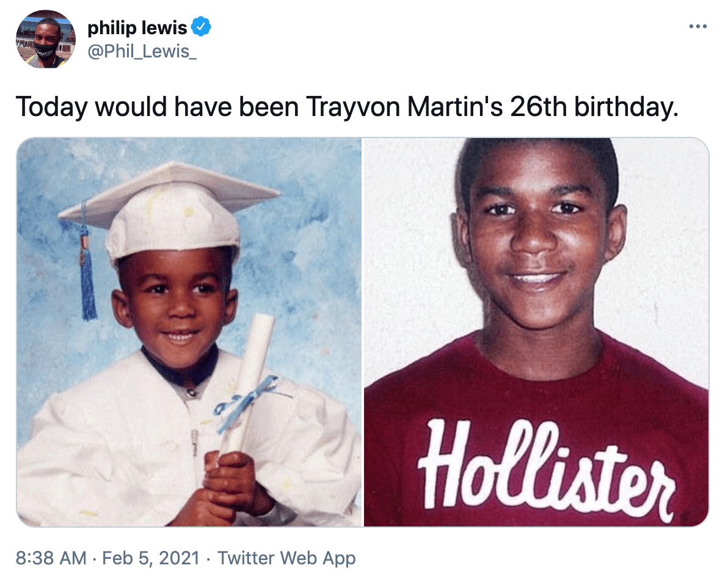
Task: Open the three-dot more options menu
Action: (x=697, y=26)
